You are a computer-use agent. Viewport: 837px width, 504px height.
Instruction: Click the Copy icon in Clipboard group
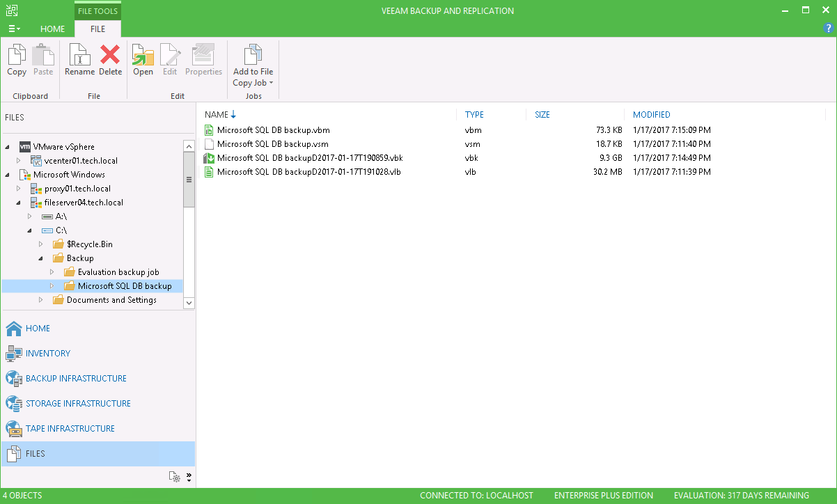[17, 55]
